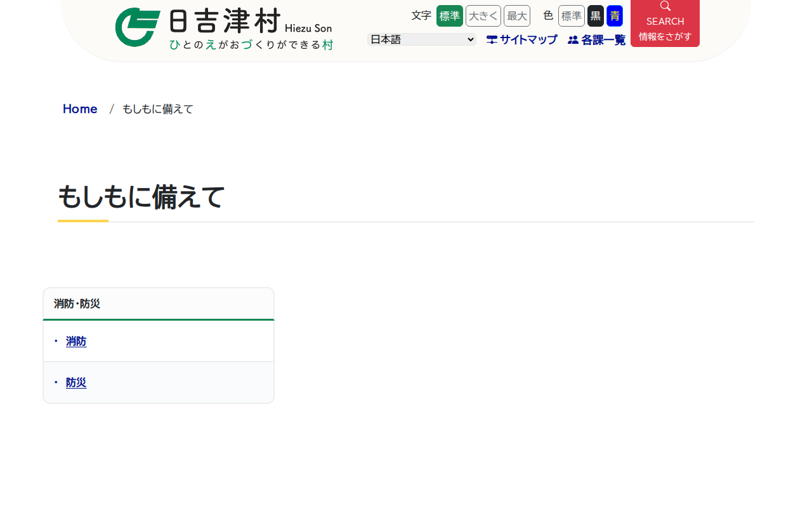
Task: Open the 消防 link
Action: [x=76, y=342]
